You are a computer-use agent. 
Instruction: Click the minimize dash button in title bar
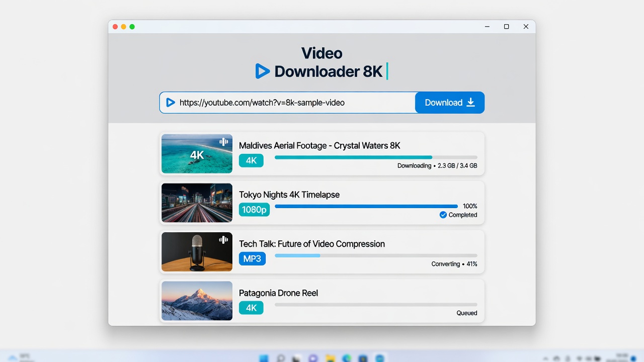[487, 27]
